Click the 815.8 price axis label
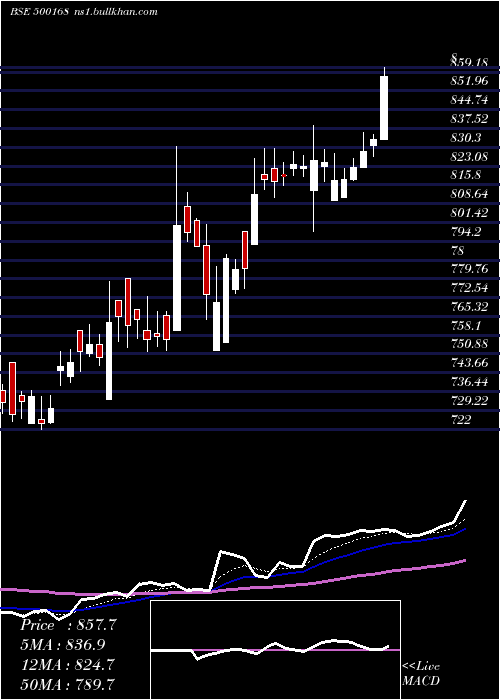The height and width of the screenshot is (700, 500). click(x=466, y=175)
